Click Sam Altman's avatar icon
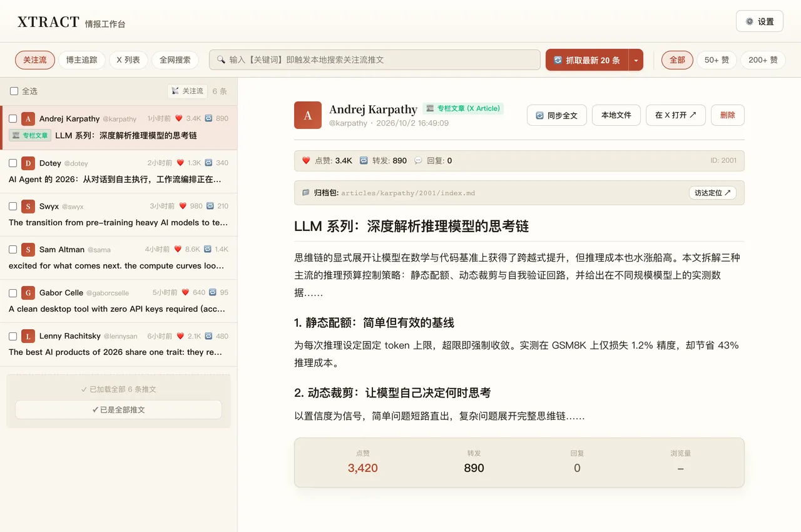Screen dimensions: 801x532 click(28, 250)
